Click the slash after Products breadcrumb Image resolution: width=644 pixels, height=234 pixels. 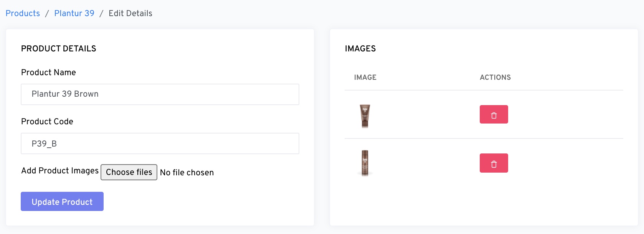47,13
